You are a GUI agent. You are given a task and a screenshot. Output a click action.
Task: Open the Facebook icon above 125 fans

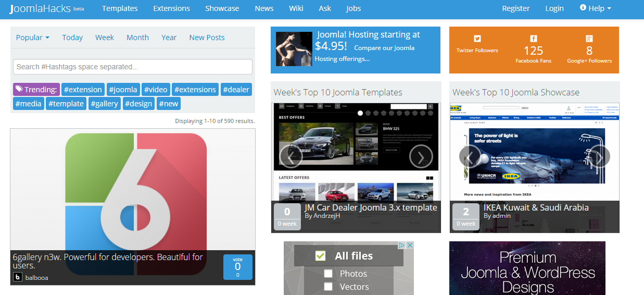[x=534, y=39]
